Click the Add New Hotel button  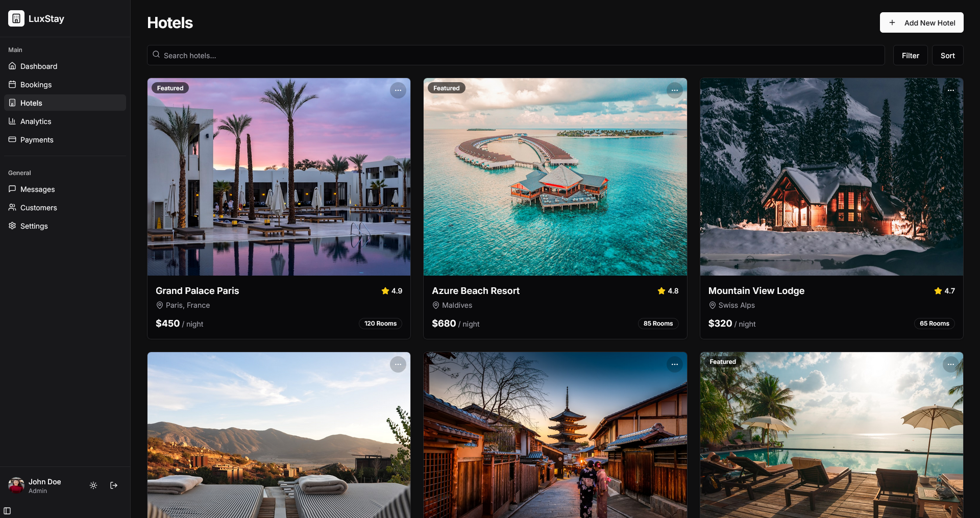(921, 22)
